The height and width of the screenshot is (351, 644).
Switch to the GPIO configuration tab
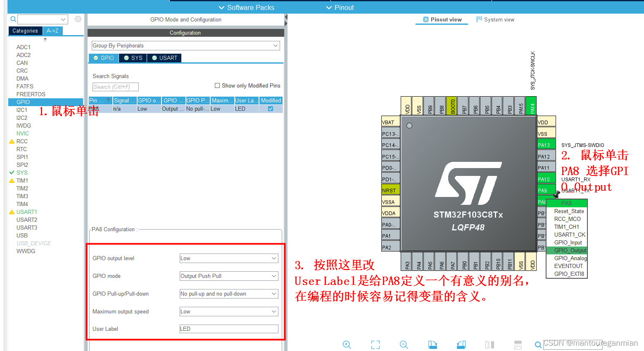pyautogui.click(x=104, y=58)
